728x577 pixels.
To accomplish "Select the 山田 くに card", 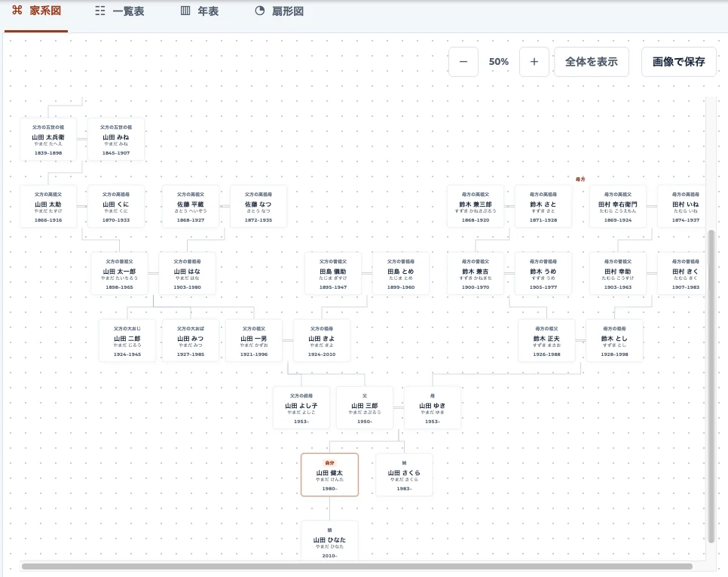I will [x=116, y=206].
